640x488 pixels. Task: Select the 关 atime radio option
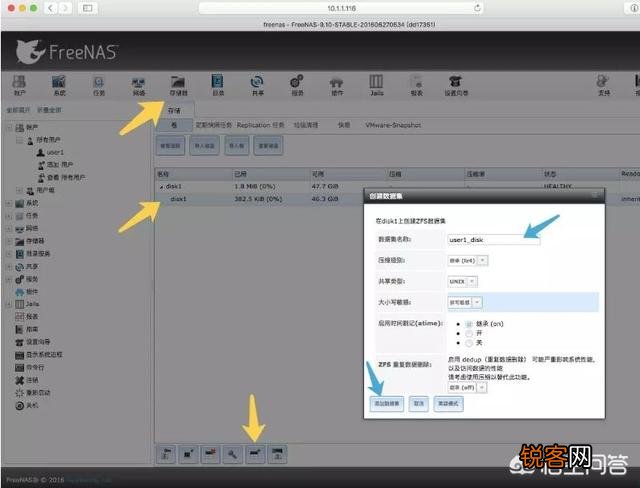(469, 343)
